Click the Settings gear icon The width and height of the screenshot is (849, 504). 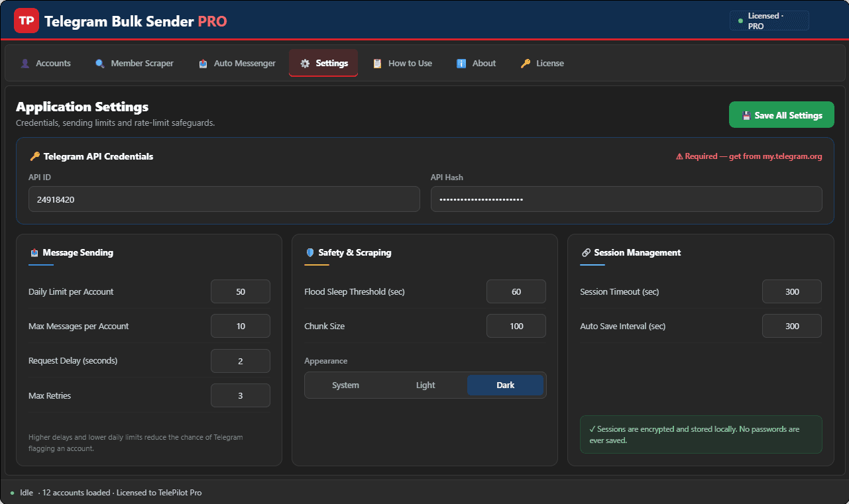pos(305,64)
